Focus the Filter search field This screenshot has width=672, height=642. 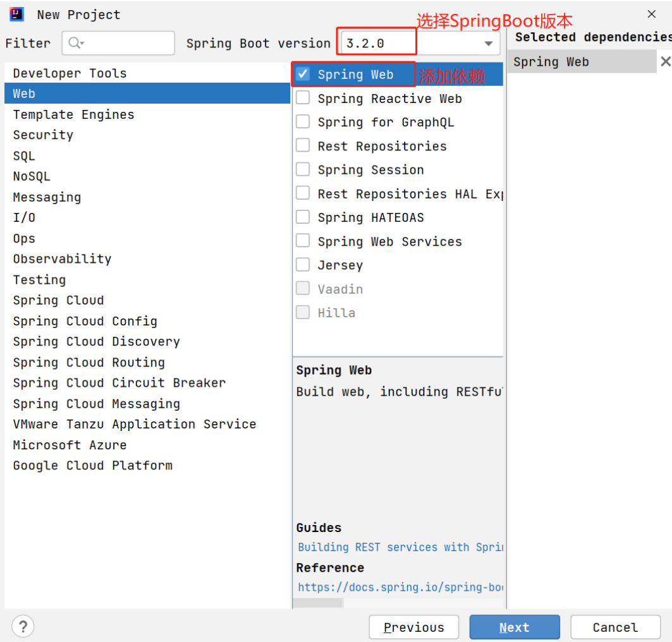tap(118, 43)
